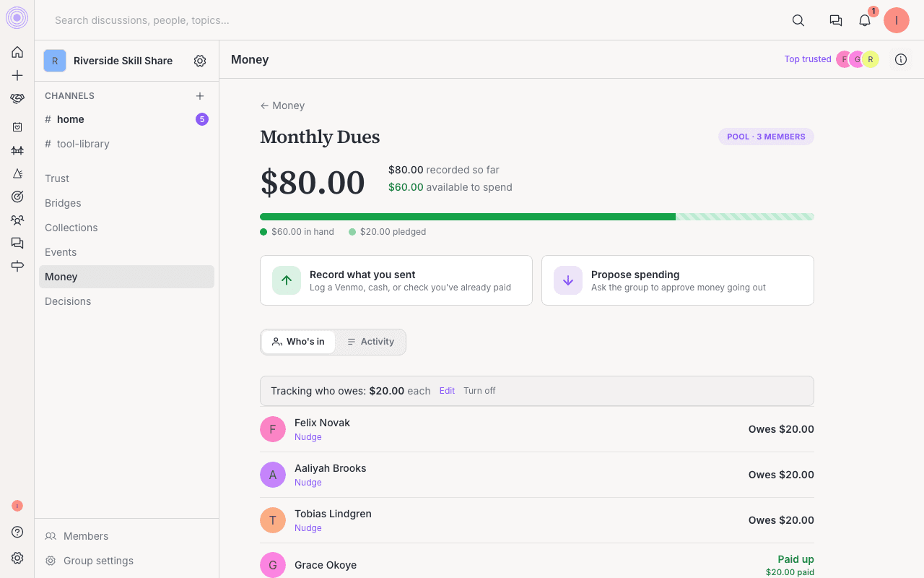924x578 pixels.
Task: Add a channel with the plus icon
Action: 200,95
